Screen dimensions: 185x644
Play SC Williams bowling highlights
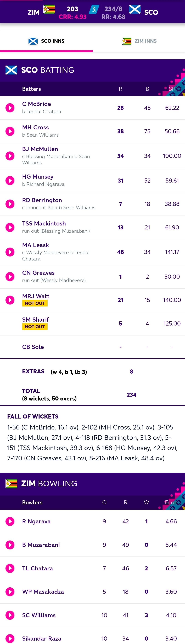(10, 615)
